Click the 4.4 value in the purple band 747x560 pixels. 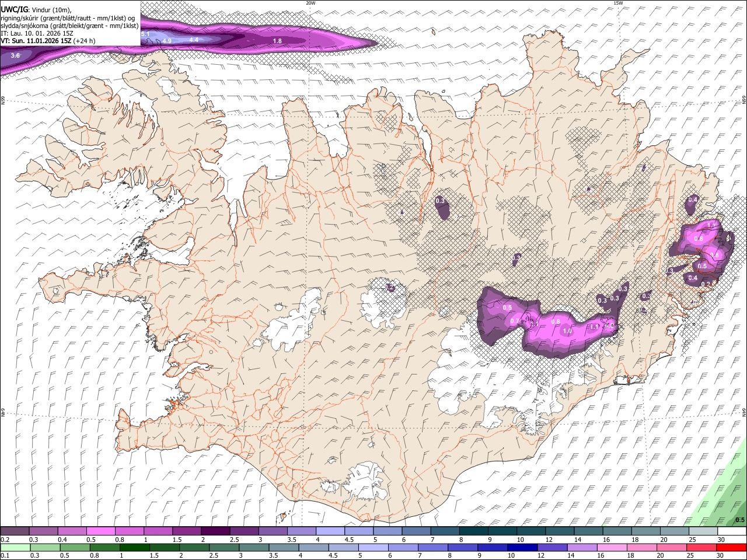194,40
